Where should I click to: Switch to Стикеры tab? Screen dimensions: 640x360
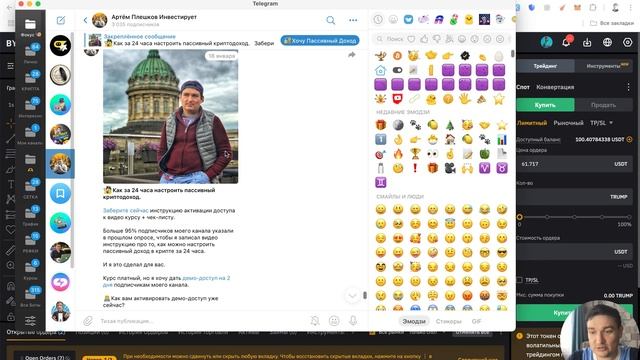[x=449, y=321]
